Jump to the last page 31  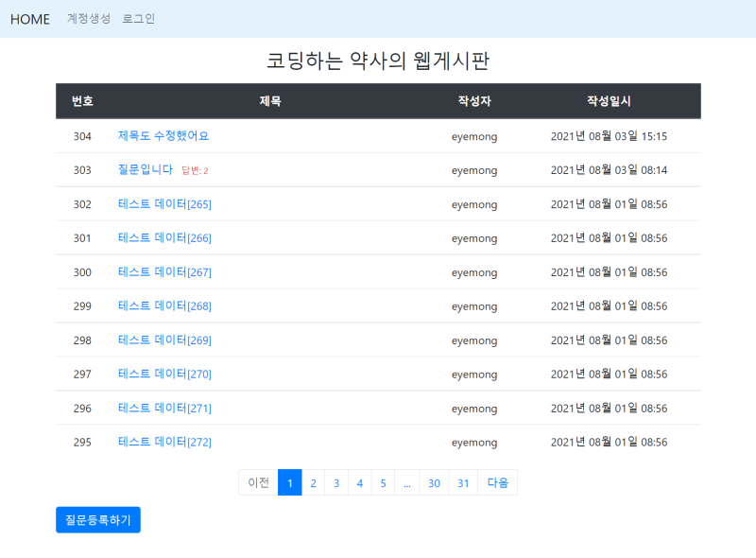463,482
